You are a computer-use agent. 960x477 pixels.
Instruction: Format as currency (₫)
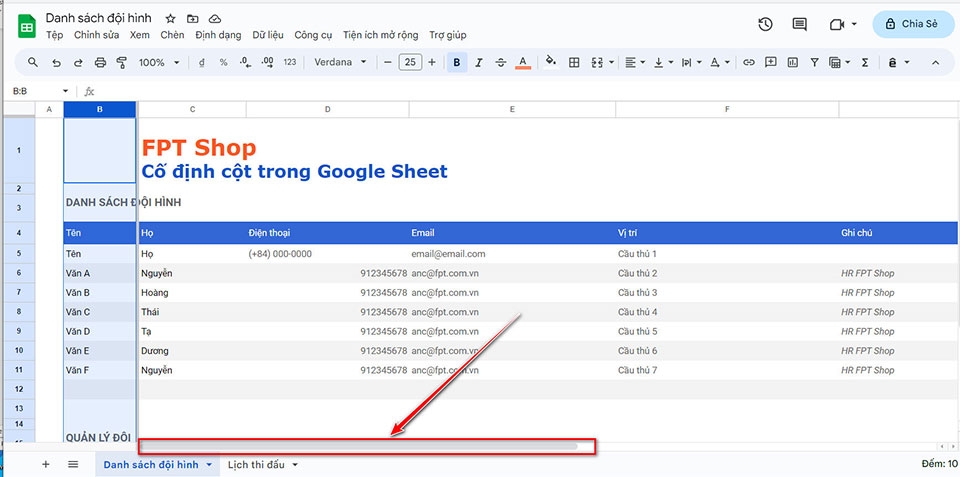[202, 62]
